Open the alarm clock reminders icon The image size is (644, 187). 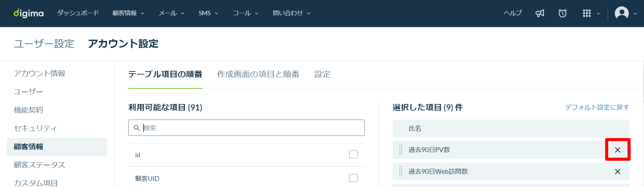click(x=563, y=13)
